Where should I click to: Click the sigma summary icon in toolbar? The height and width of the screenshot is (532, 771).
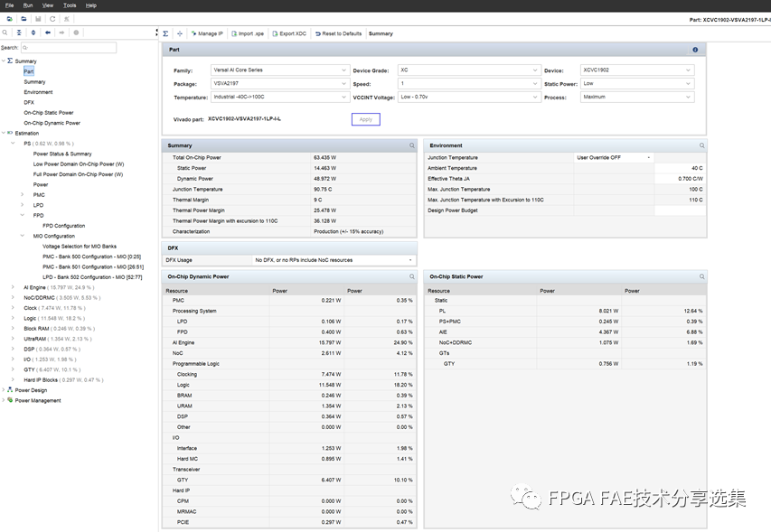(165, 33)
